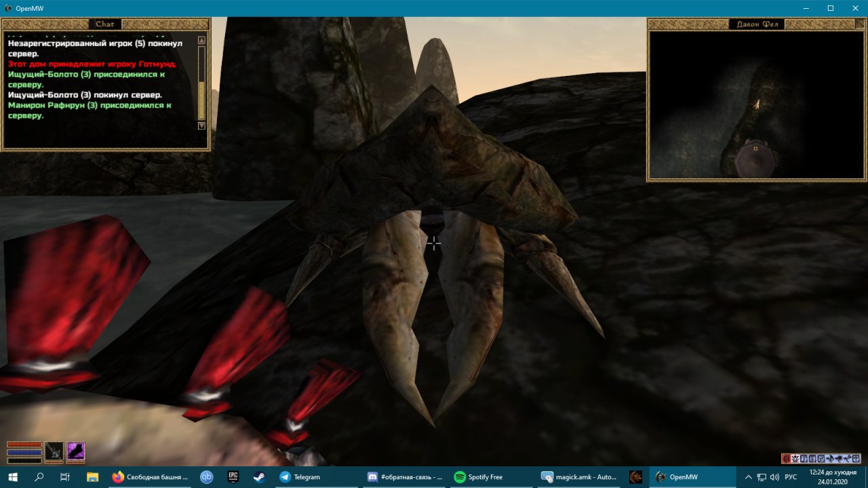Open Steam from taskbar
This screenshot has width=868, height=488.
pyautogui.click(x=259, y=477)
